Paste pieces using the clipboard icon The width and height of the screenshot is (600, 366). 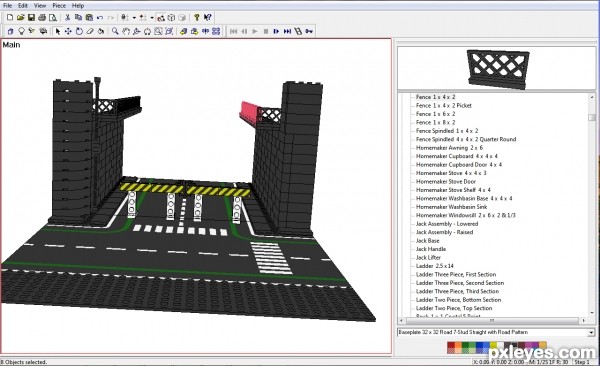pos(89,17)
